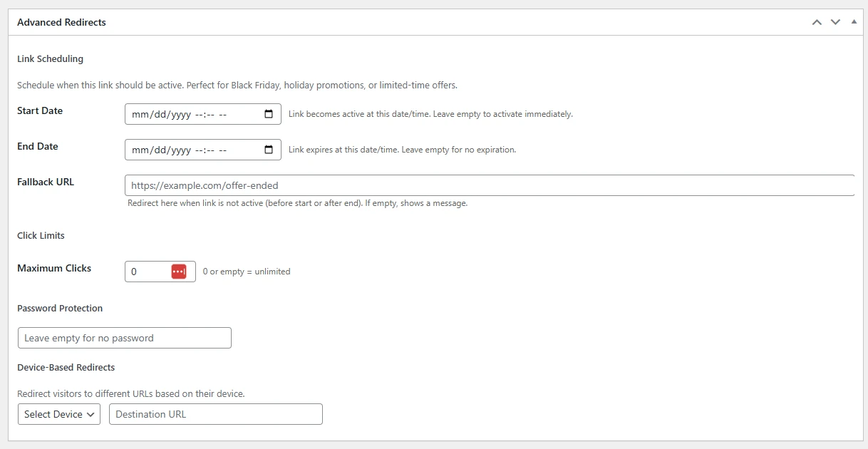This screenshot has width=868, height=449.
Task: Click the Advanced Redirects header to collapse it
Action: coord(61,22)
